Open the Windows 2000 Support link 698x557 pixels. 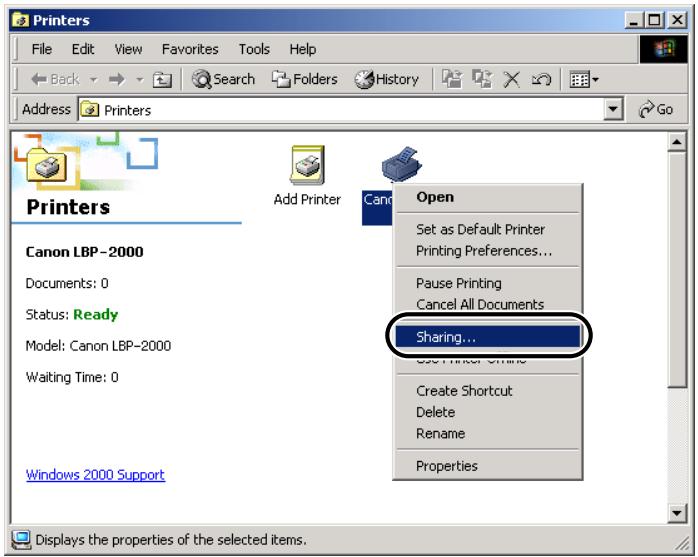click(x=95, y=475)
